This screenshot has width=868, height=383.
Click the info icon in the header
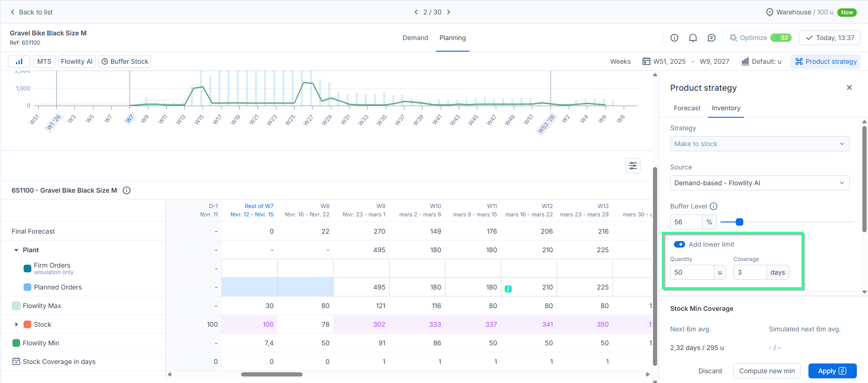pos(674,38)
